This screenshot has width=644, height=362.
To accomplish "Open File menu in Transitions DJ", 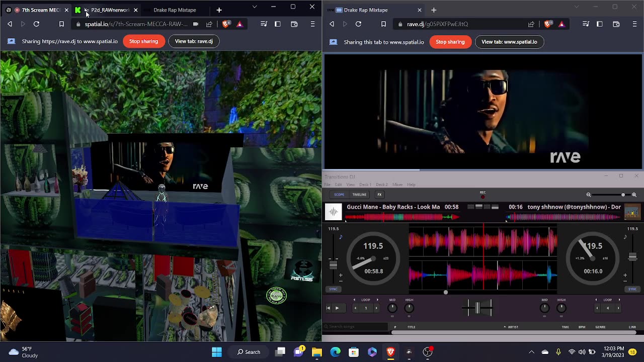I will [x=328, y=185].
